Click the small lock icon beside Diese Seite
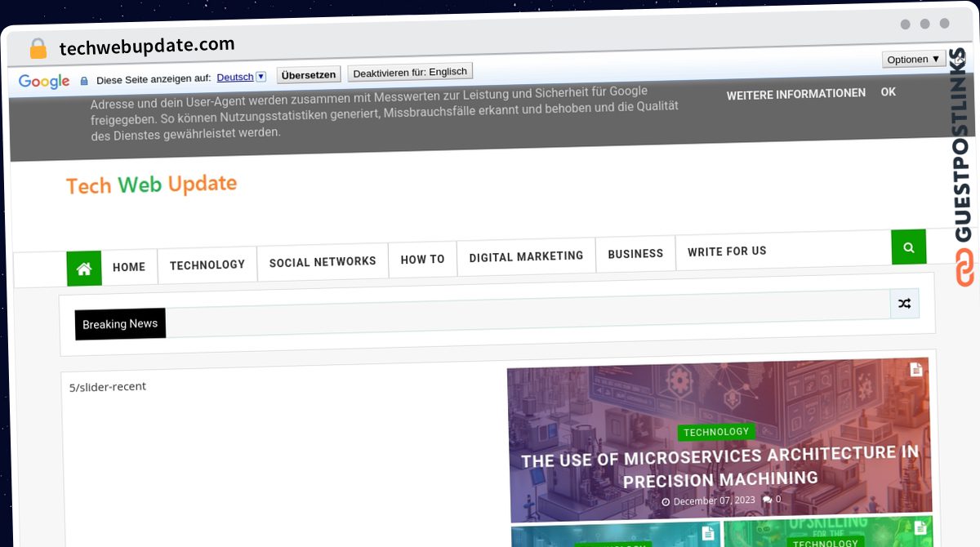This screenshot has height=547, width=980. [83, 81]
